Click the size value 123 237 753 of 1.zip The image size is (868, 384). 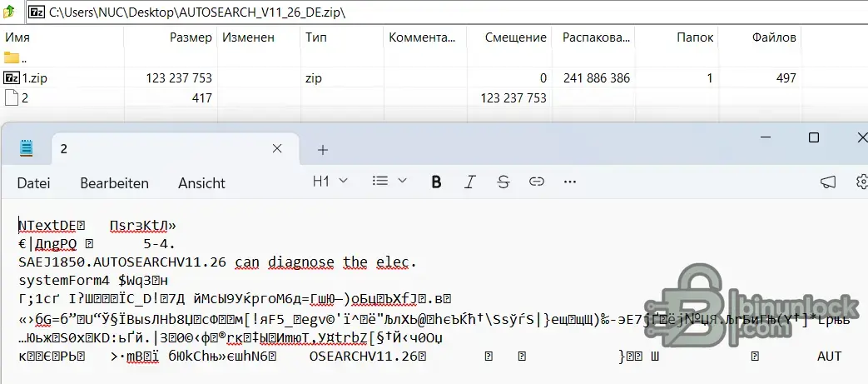179,78
